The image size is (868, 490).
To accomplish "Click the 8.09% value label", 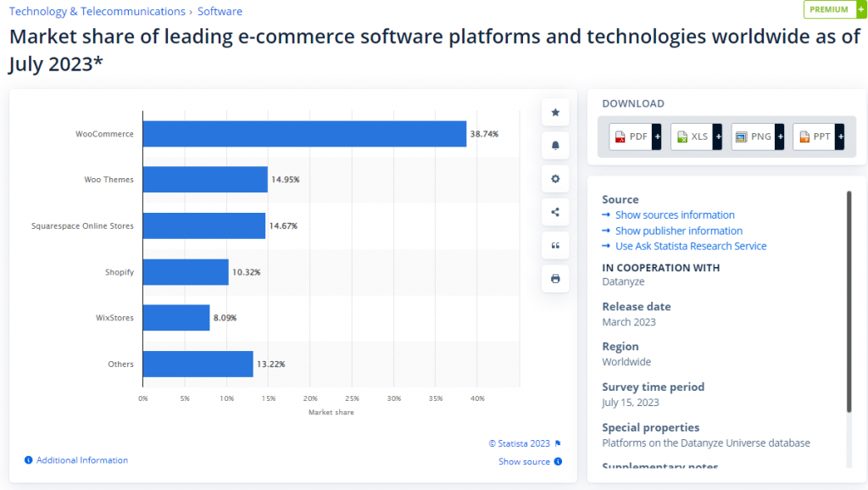I will click(x=225, y=318).
